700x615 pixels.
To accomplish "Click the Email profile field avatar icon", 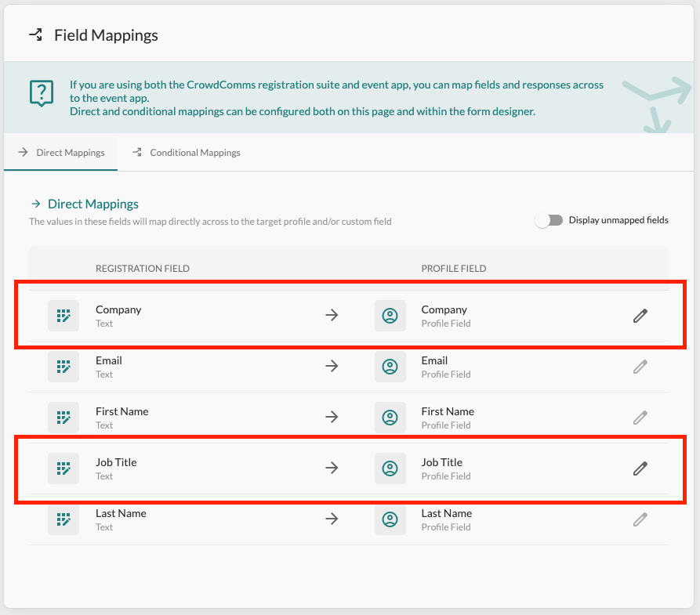I will click(390, 367).
